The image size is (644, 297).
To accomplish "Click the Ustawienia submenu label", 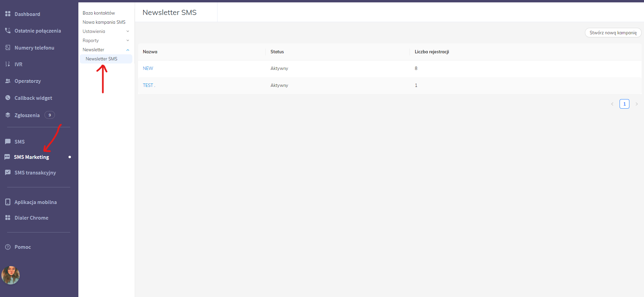I will click(94, 31).
